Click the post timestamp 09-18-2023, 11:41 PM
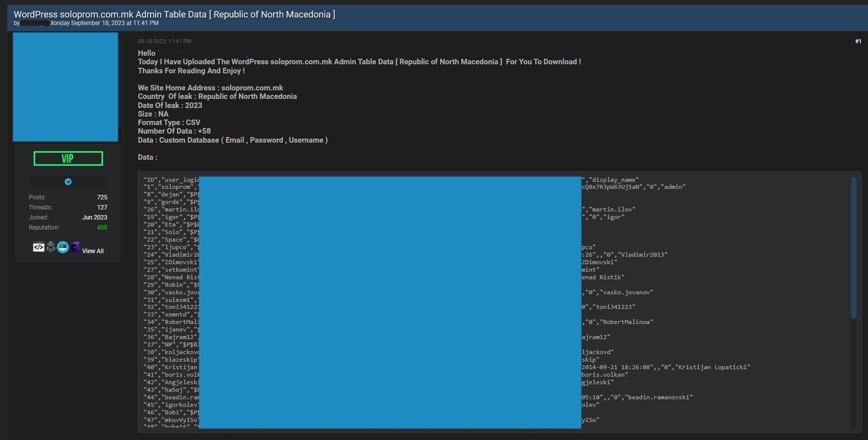Viewport: 868px width, 440px height. click(165, 41)
